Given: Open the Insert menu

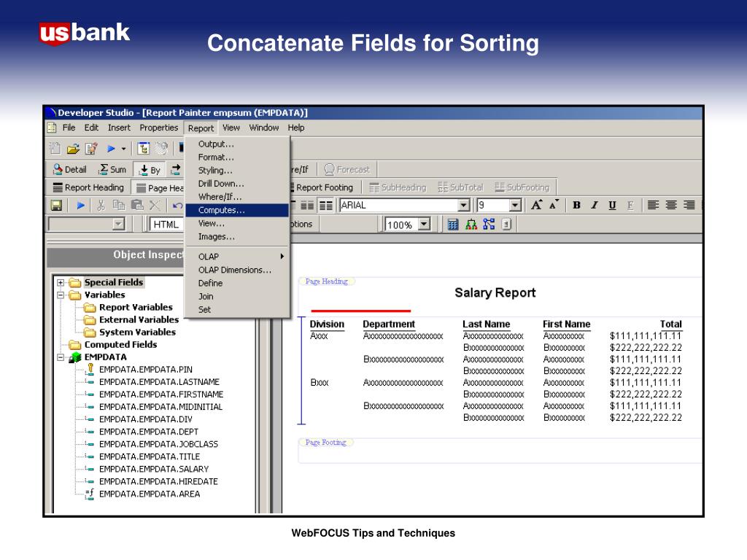Looking at the screenshot, I should click(119, 128).
